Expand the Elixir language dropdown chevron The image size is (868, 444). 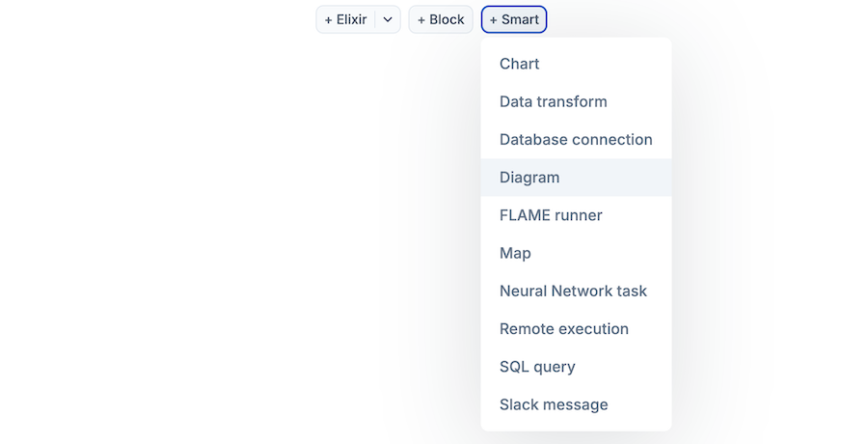click(388, 19)
